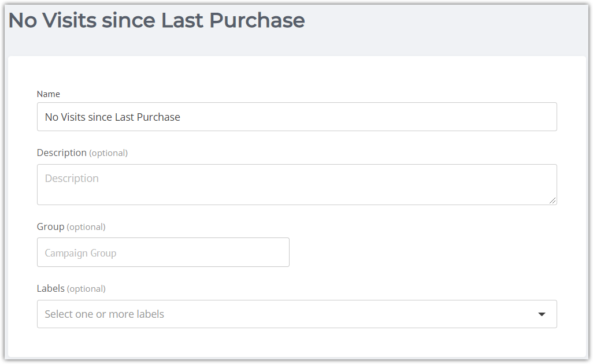Click the Description textarea resize handle
Viewport: 593px width, 364px height.
(553, 200)
